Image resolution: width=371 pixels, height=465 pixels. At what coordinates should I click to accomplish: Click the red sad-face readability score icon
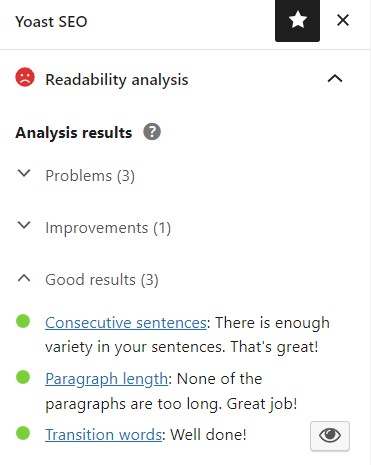(25, 77)
